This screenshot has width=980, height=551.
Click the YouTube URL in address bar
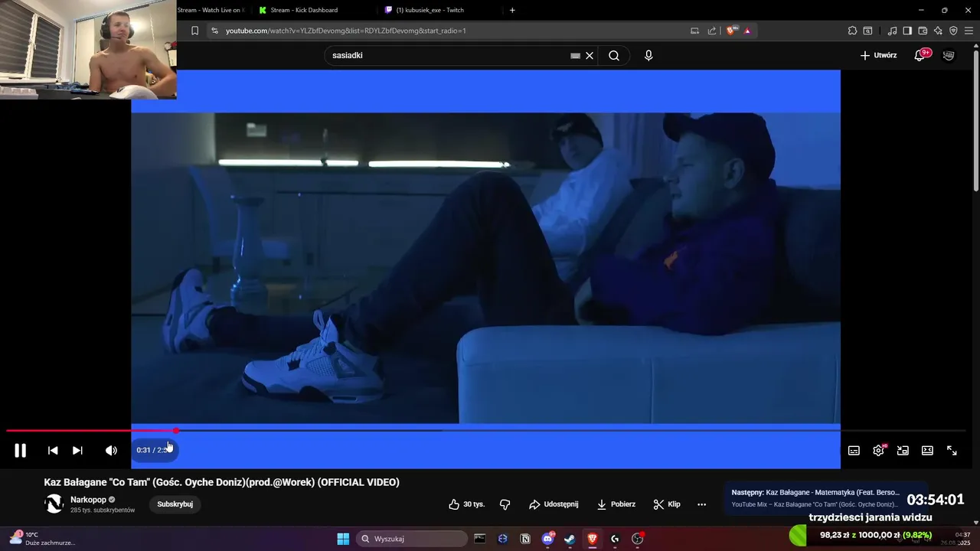(345, 31)
